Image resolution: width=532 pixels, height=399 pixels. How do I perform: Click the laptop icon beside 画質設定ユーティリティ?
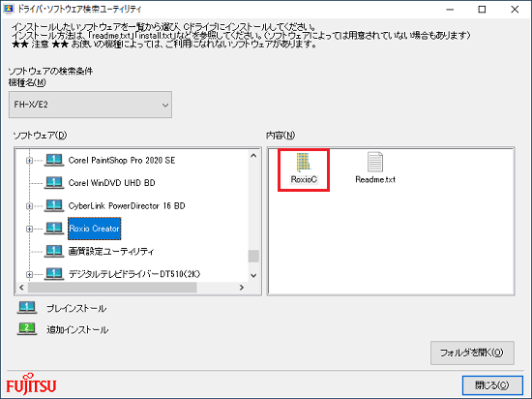pos(54,251)
